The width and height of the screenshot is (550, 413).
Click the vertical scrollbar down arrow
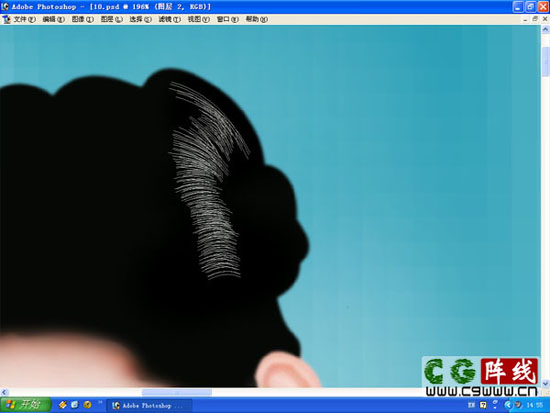[545, 383]
